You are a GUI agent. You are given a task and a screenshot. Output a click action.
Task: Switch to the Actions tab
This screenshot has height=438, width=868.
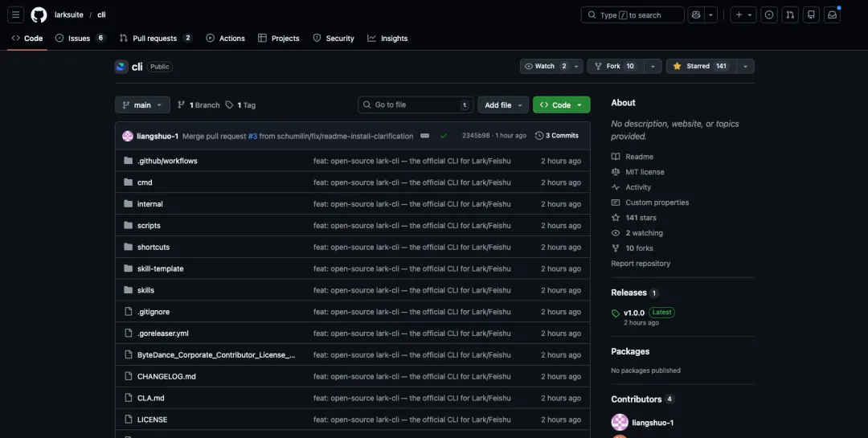tap(225, 39)
